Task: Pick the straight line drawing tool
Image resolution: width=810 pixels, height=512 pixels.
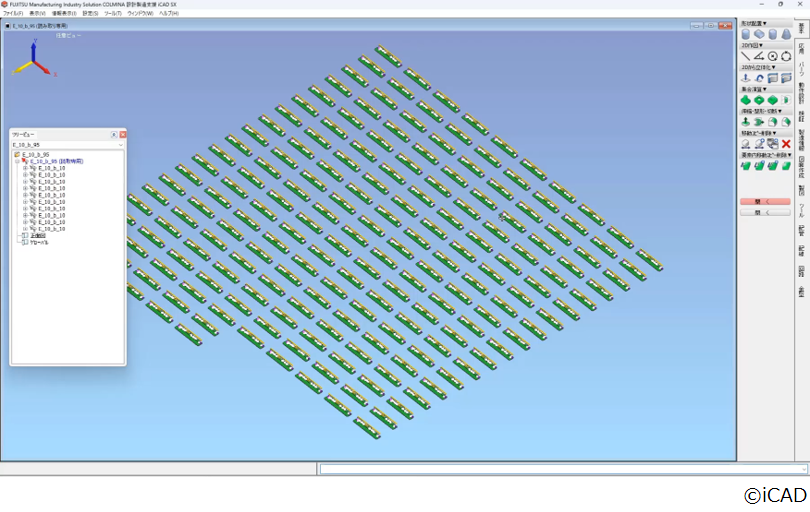Action: [x=745, y=56]
